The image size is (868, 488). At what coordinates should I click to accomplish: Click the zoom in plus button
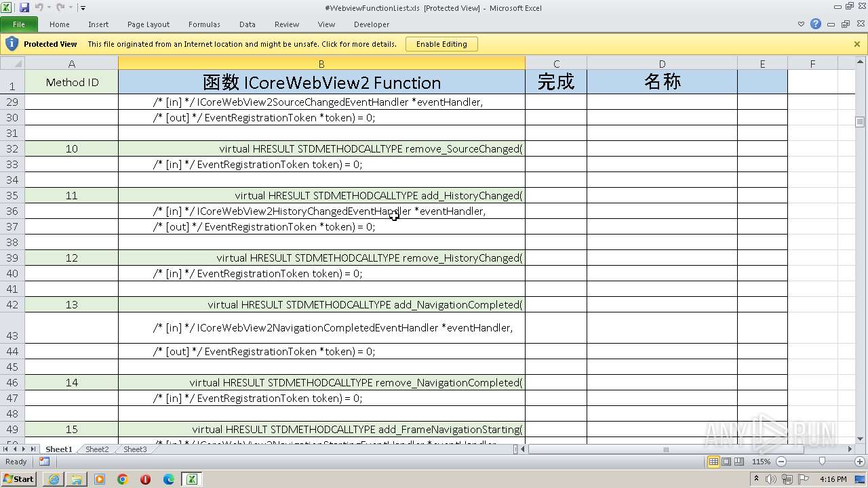[x=859, y=462]
